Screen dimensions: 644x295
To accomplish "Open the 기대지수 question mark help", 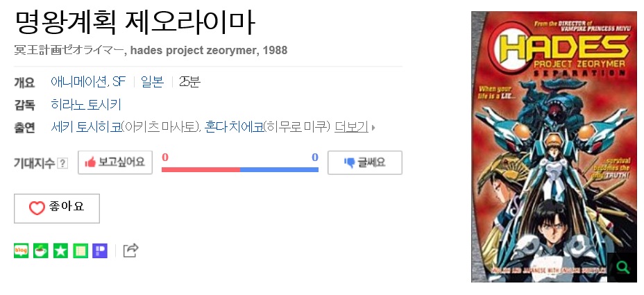I will pyautogui.click(x=62, y=164).
